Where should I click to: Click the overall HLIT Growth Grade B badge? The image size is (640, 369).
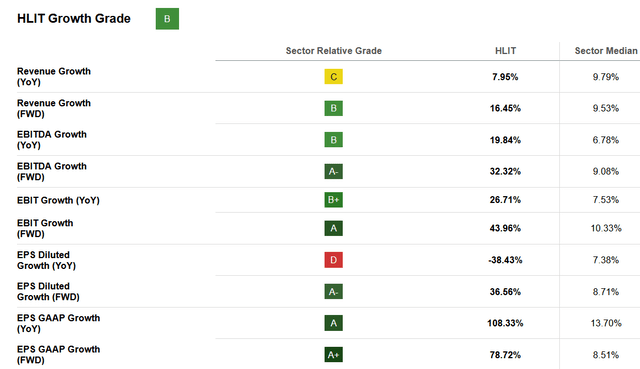coord(167,19)
